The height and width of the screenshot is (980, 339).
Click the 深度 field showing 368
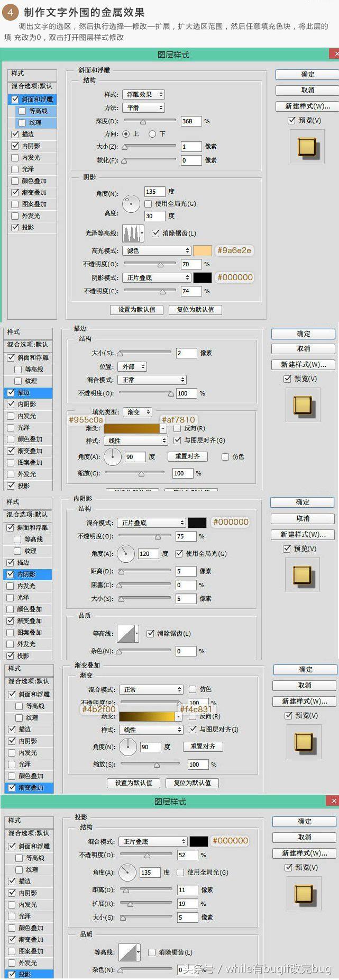[x=191, y=121]
